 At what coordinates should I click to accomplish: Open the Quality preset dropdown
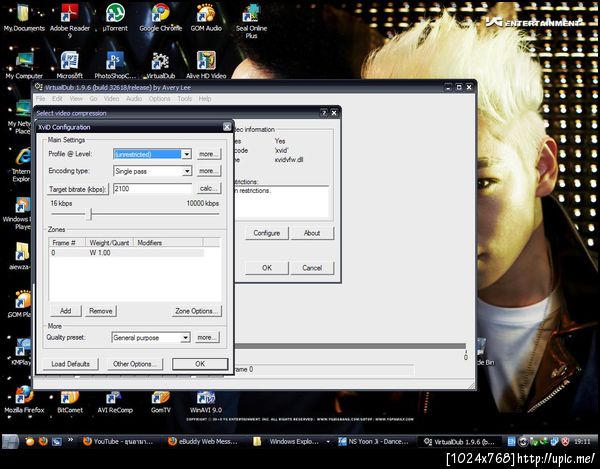coord(186,337)
